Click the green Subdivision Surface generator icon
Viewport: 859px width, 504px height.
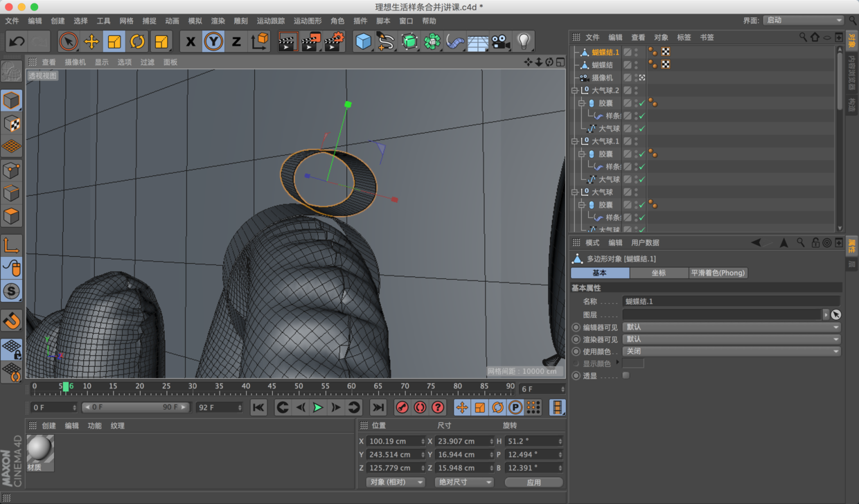[x=409, y=42]
